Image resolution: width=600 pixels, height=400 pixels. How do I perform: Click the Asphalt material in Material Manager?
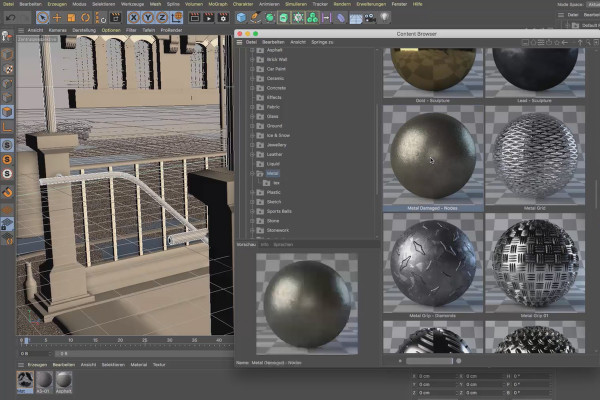click(64, 382)
